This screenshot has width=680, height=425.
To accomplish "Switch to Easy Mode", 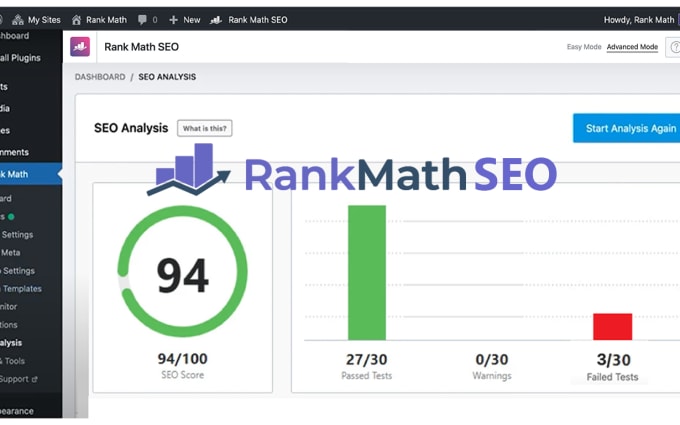I will pos(584,47).
